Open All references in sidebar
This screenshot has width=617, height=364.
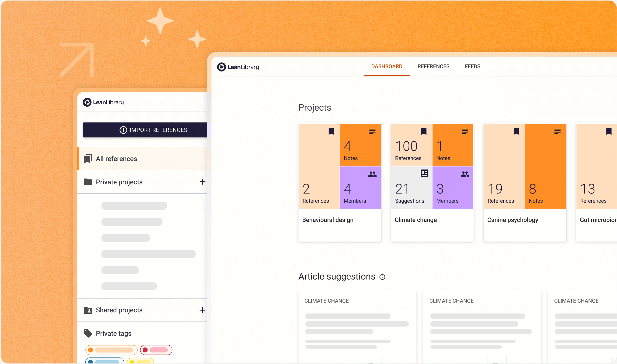tap(116, 159)
